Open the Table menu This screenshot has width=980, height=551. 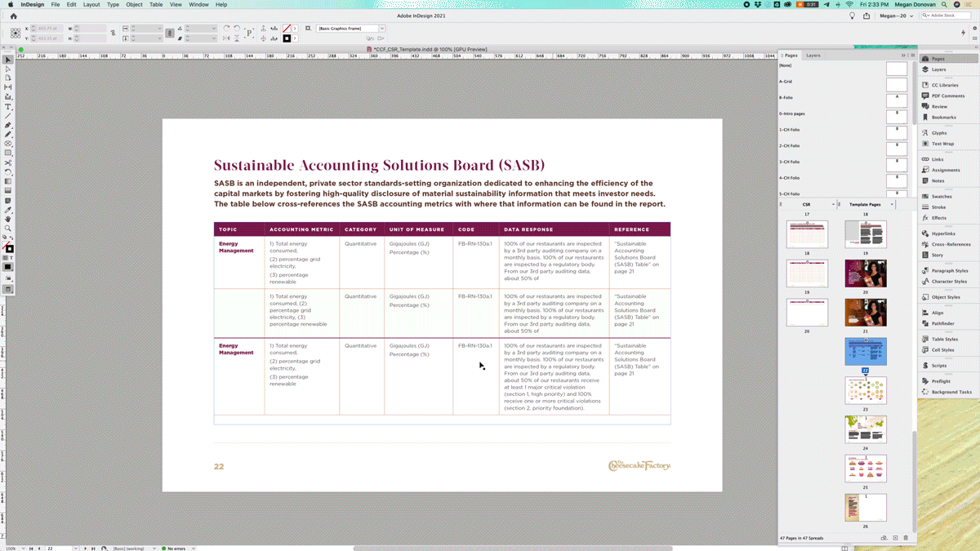tap(156, 4)
